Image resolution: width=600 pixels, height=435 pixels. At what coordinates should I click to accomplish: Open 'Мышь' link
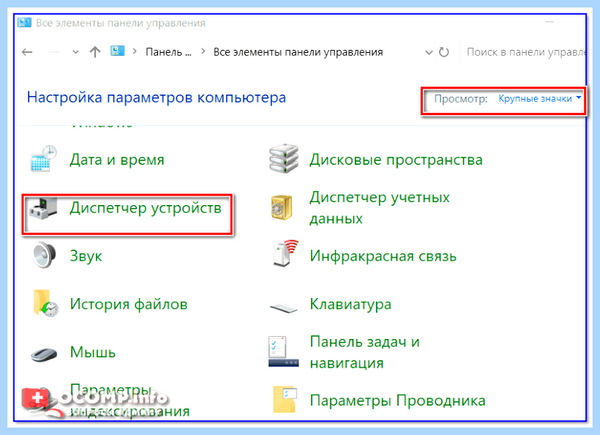point(93,352)
